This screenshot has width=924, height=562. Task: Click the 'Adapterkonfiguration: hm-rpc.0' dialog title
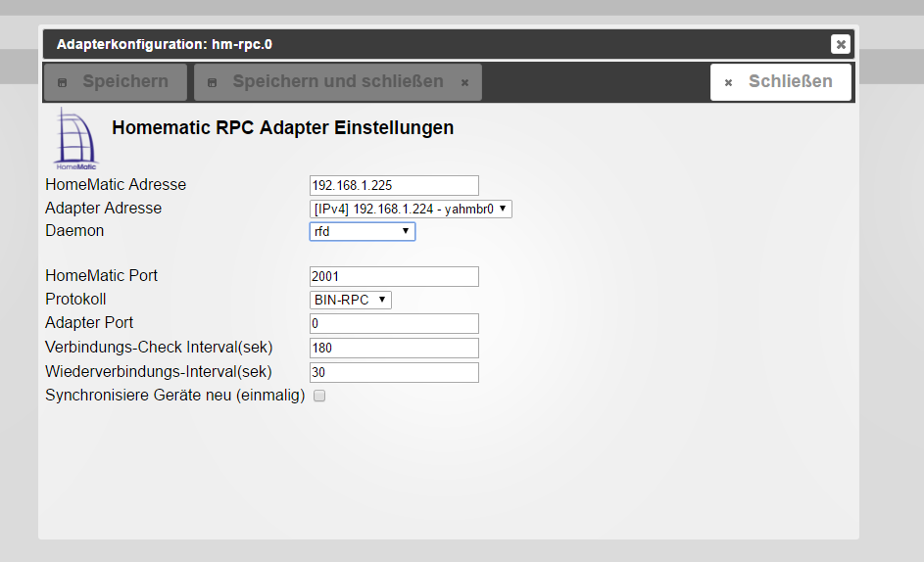tap(164, 44)
